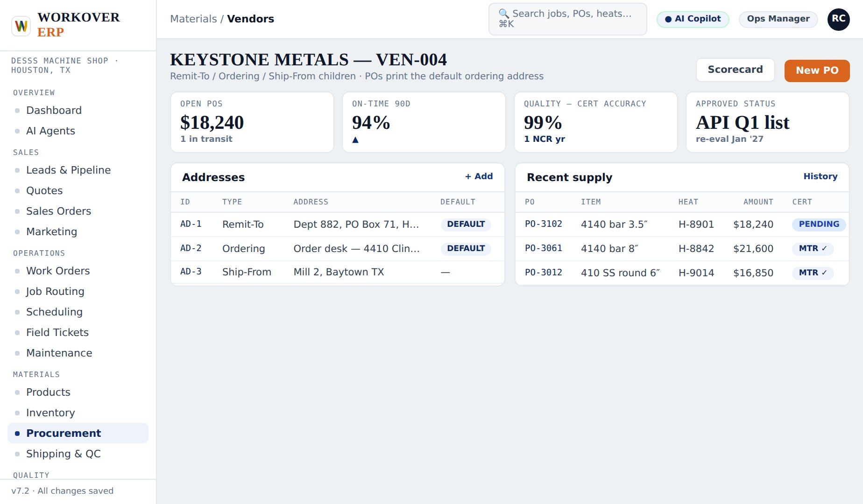Open PO-3012 in the supply table
Image resolution: width=863 pixels, height=504 pixels.
point(543,273)
